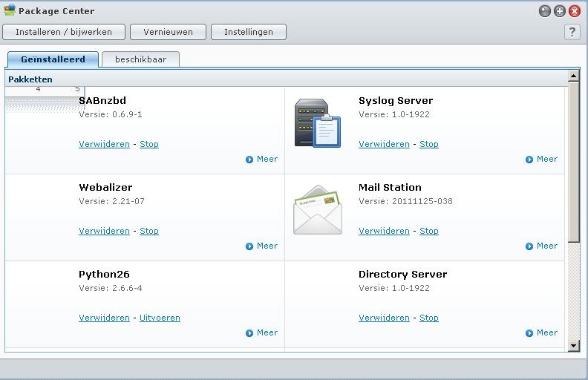Viewport: 588px width, 380px height.
Task: Click the vertical scrollbar thumb
Action: [574, 162]
